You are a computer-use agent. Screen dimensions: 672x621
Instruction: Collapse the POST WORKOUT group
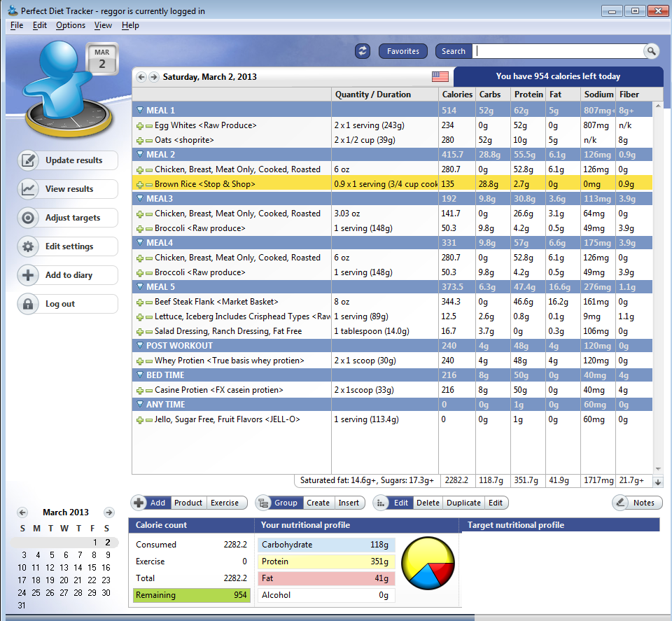pyautogui.click(x=140, y=346)
